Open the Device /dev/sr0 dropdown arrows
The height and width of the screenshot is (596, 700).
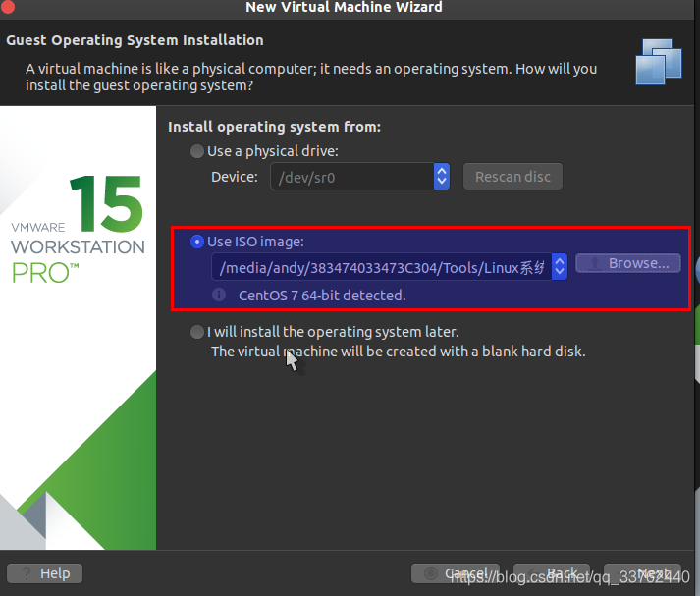point(442,177)
